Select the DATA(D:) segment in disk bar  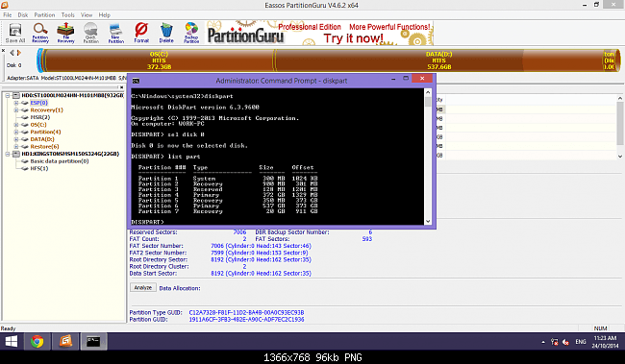[x=438, y=61]
